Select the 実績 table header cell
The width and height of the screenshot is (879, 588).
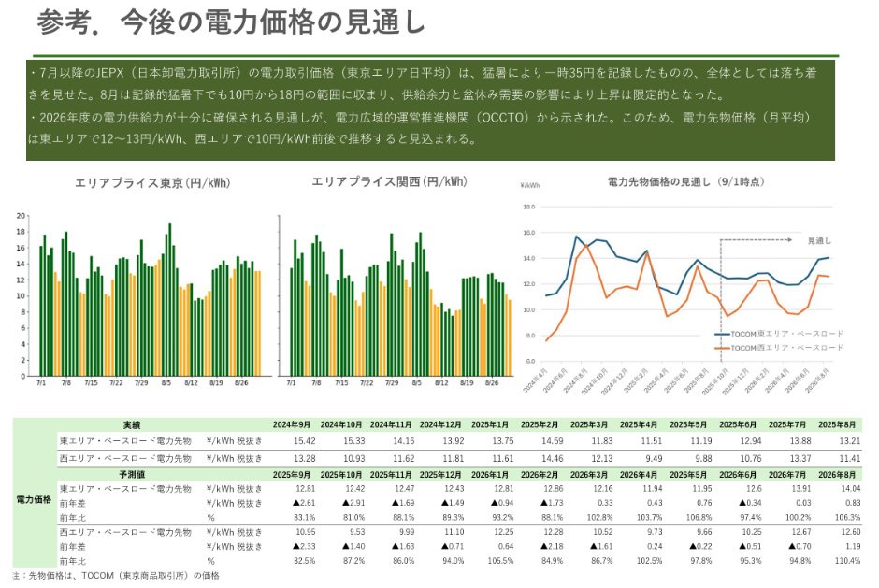pyautogui.click(x=131, y=425)
